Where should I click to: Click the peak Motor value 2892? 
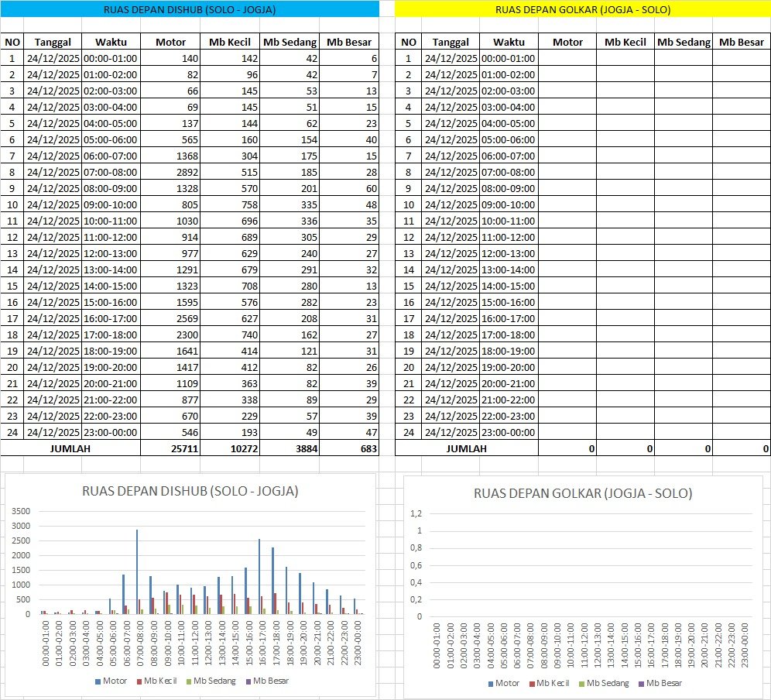pyautogui.click(x=170, y=172)
